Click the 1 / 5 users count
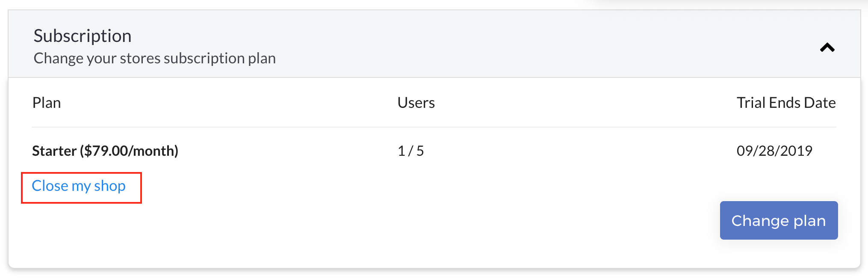 coord(410,151)
